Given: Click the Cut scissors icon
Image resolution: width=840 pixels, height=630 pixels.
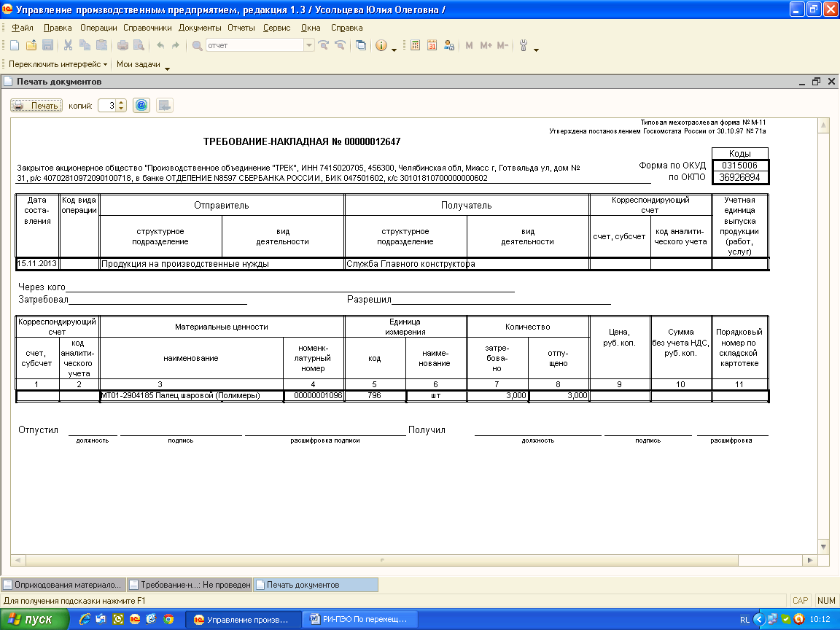Looking at the screenshot, I should [68, 45].
